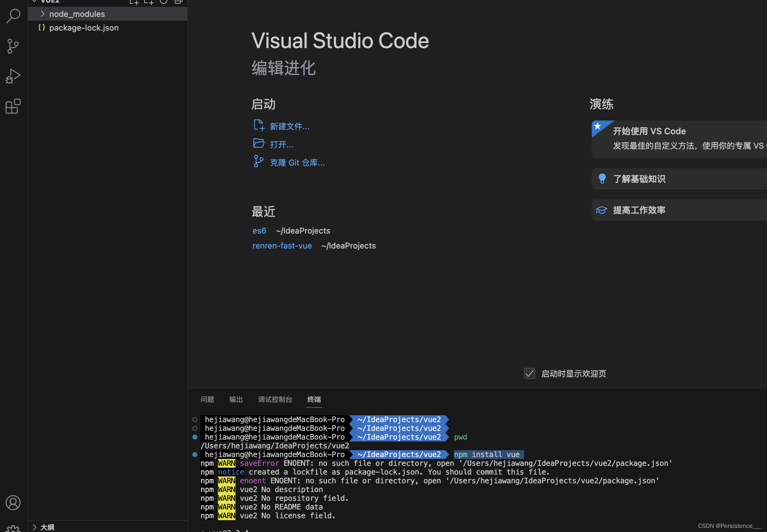Click the JSON braces icon of package-lock.json
Image resolution: width=767 pixels, height=532 pixels.
[42, 28]
